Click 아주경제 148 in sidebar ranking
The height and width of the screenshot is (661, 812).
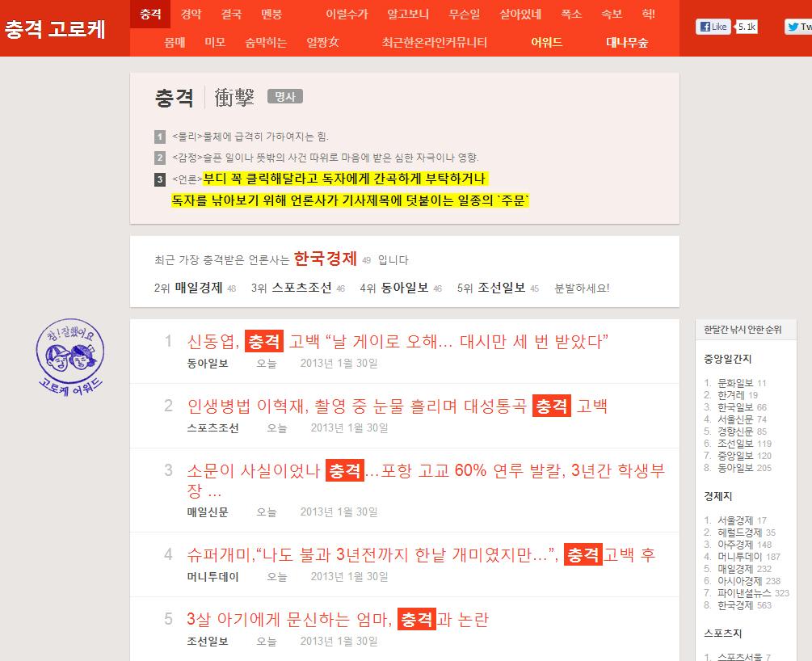pyautogui.click(x=744, y=545)
